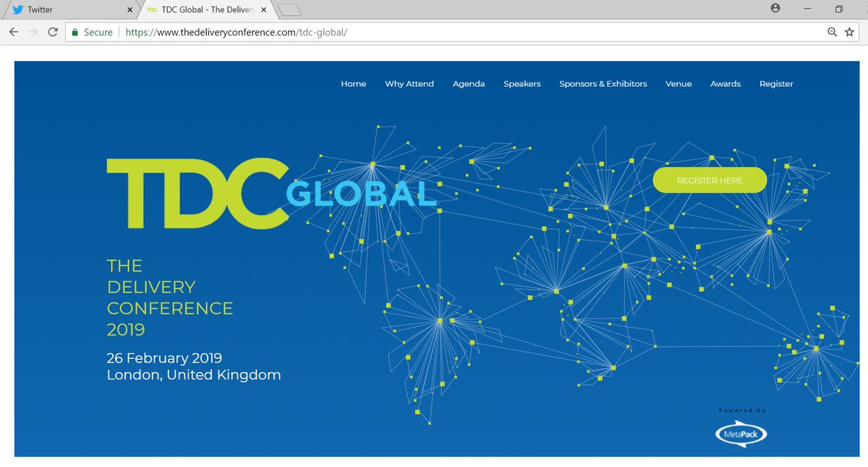Click Register in the navigation menu
Image resolution: width=868 pixels, height=467 pixels.
pos(776,84)
